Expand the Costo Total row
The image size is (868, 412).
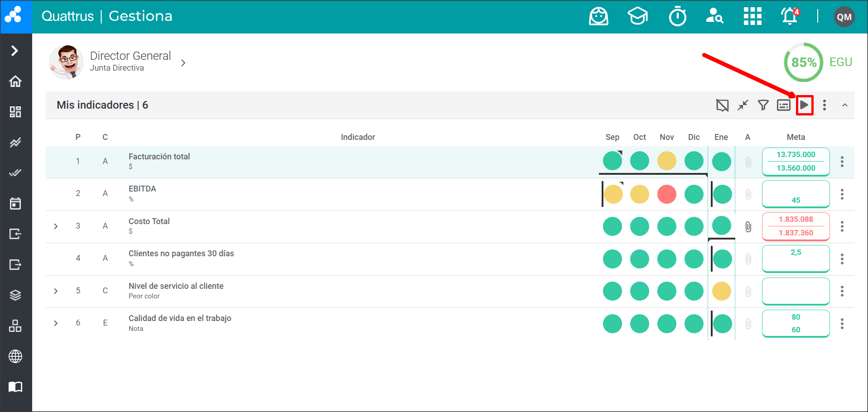tap(56, 226)
